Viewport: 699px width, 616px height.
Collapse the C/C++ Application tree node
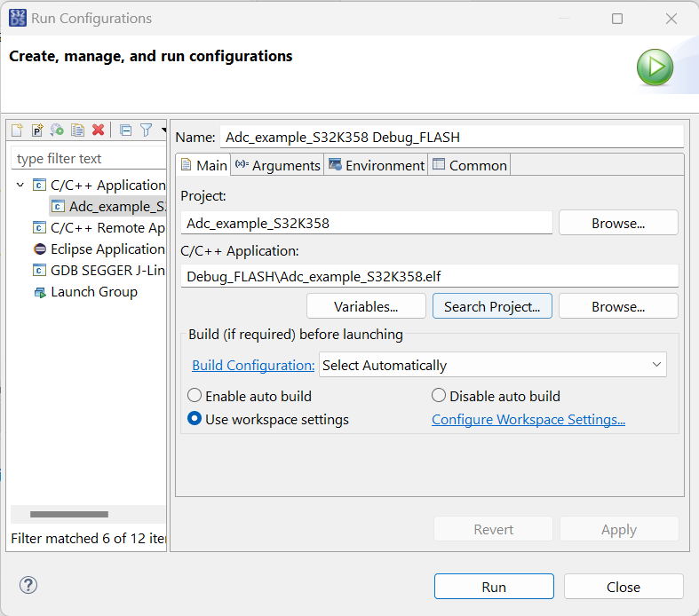point(20,186)
